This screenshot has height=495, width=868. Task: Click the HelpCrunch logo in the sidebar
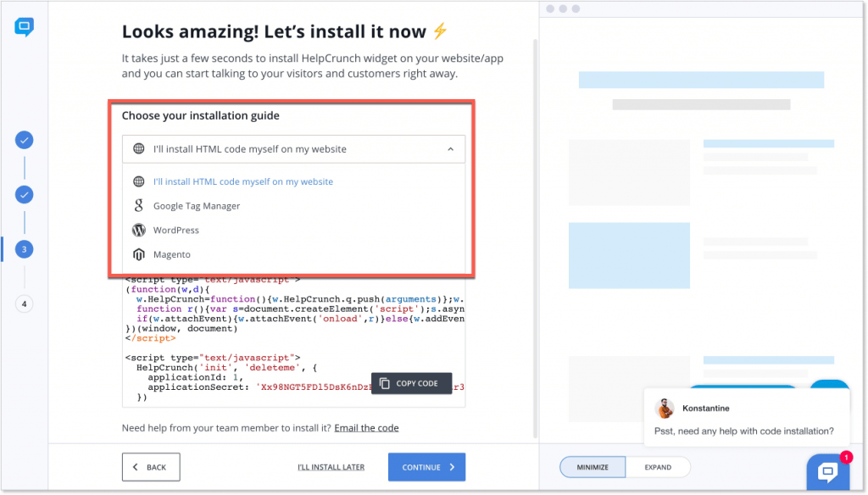(x=24, y=26)
